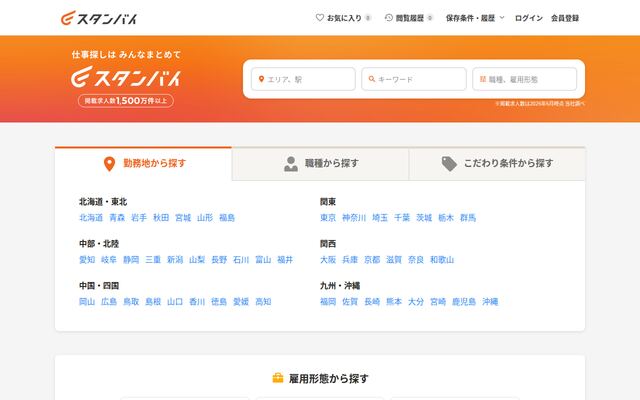640x400 pixels.
Task: Click the 岡山 link
Action: point(87,302)
